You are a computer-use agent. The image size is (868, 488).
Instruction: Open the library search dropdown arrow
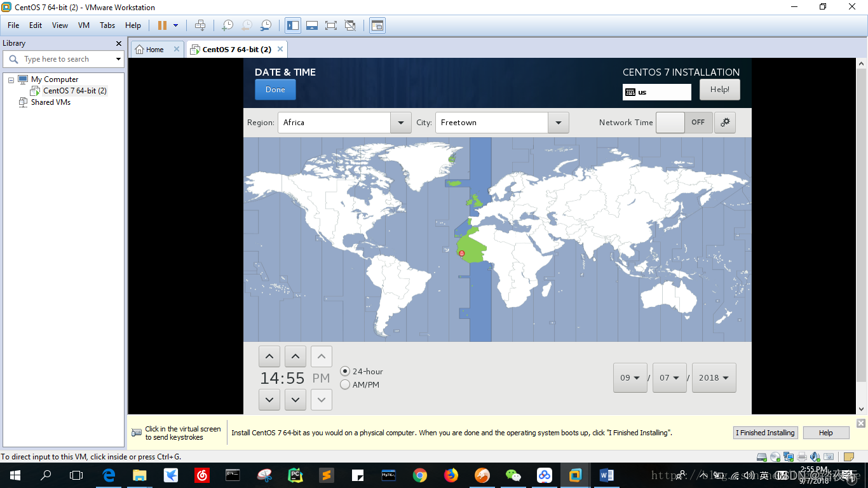(118, 59)
